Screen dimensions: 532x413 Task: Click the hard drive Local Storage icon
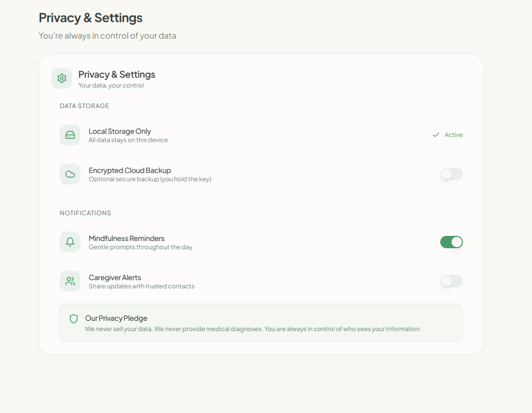click(x=70, y=135)
